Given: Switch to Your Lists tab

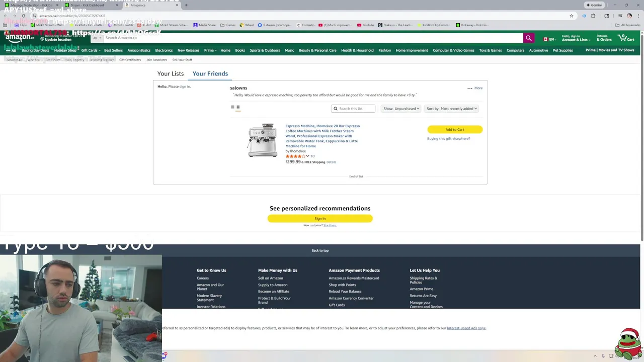Looking at the screenshot, I should click(x=171, y=73).
